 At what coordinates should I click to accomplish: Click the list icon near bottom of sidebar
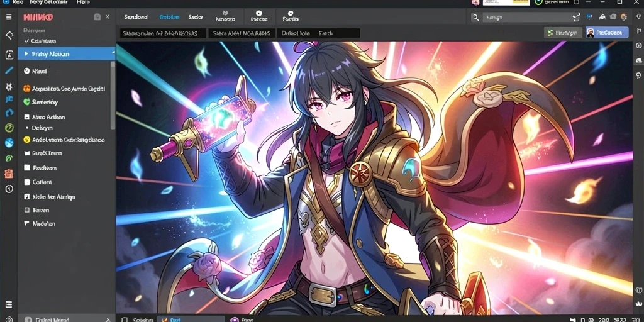tap(9, 304)
